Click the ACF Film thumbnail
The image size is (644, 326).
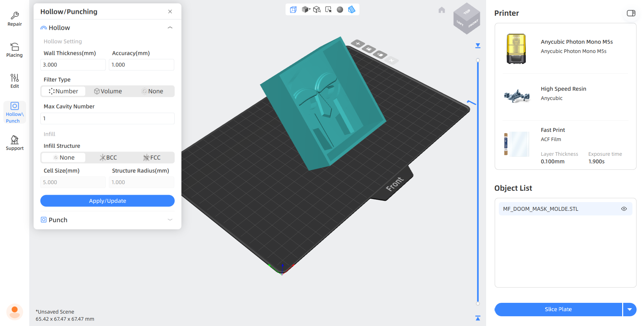tap(517, 144)
